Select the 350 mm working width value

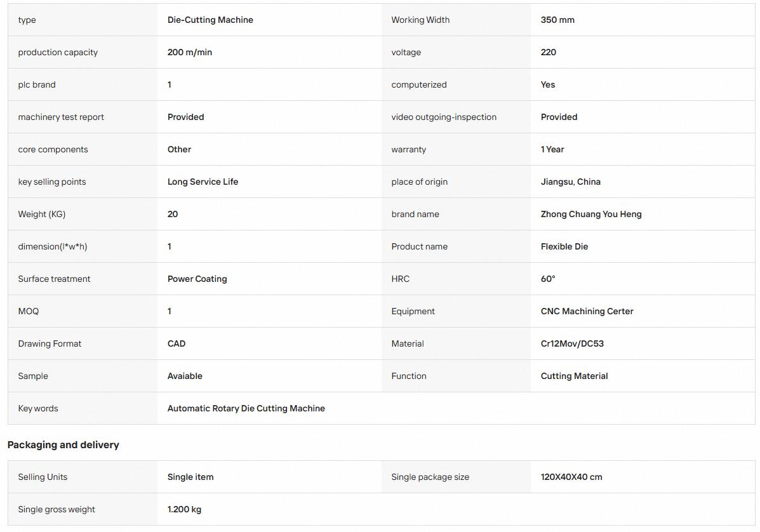click(x=557, y=20)
